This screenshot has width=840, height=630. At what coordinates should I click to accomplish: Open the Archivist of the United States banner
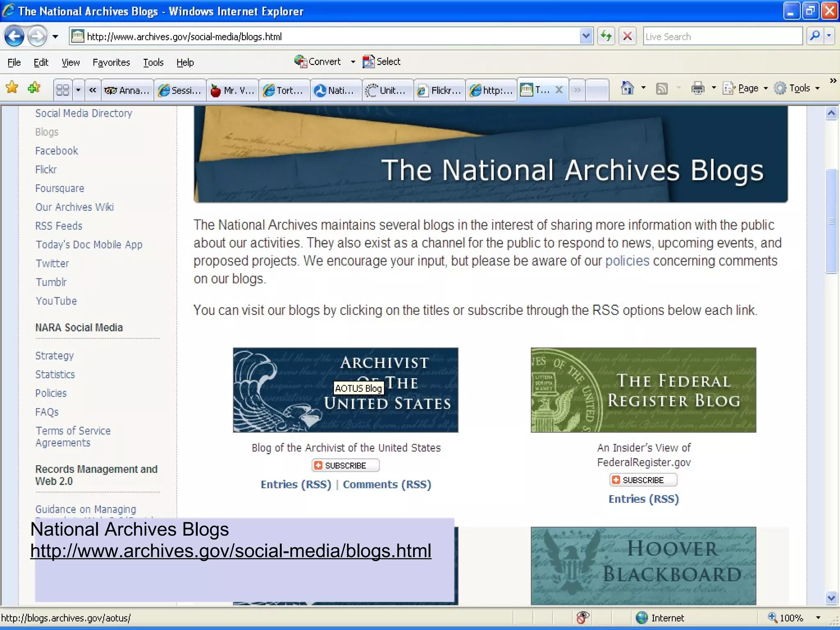point(345,390)
